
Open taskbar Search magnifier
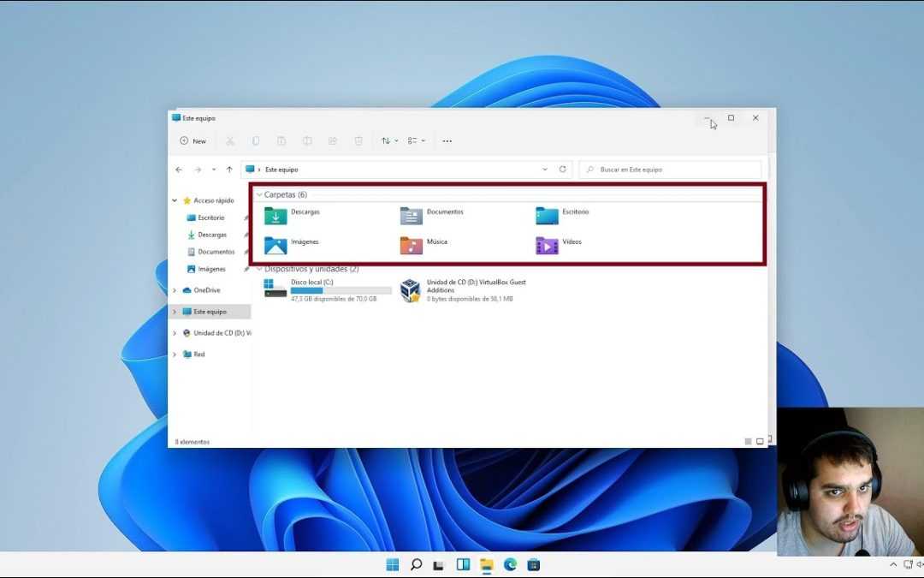coord(416,565)
